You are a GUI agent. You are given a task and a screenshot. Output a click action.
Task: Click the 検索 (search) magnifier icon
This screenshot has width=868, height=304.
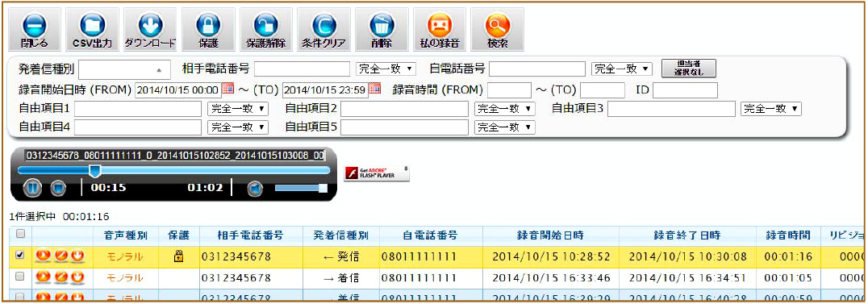[x=497, y=30]
